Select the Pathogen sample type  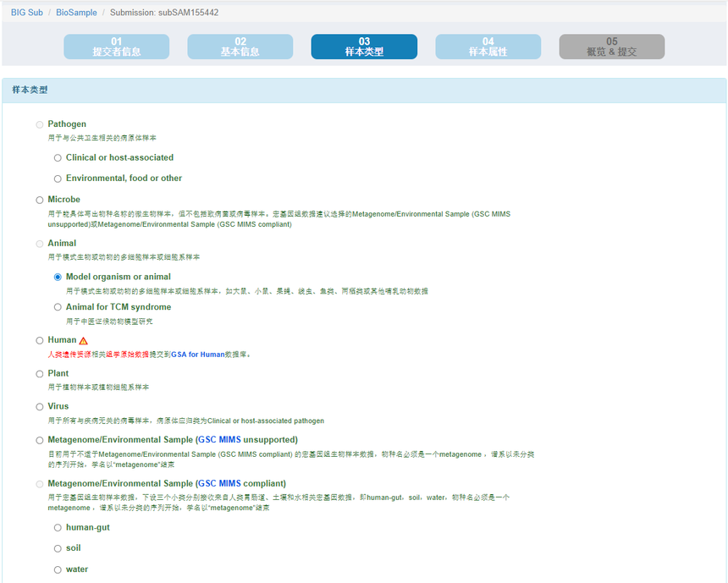click(x=39, y=124)
